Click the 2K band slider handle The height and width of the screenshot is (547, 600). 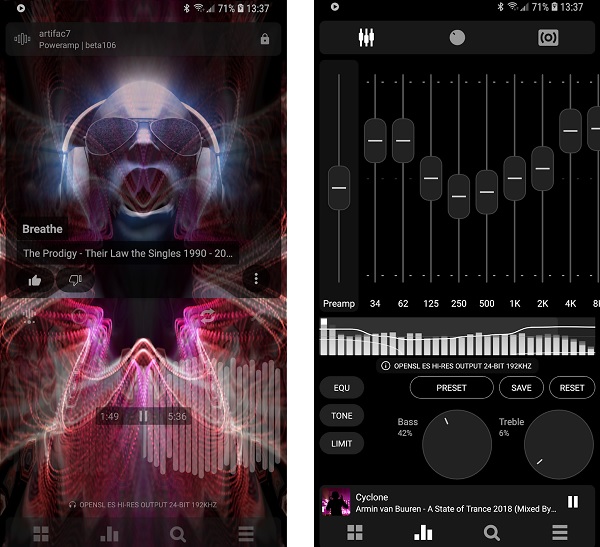[x=543, y=168]
